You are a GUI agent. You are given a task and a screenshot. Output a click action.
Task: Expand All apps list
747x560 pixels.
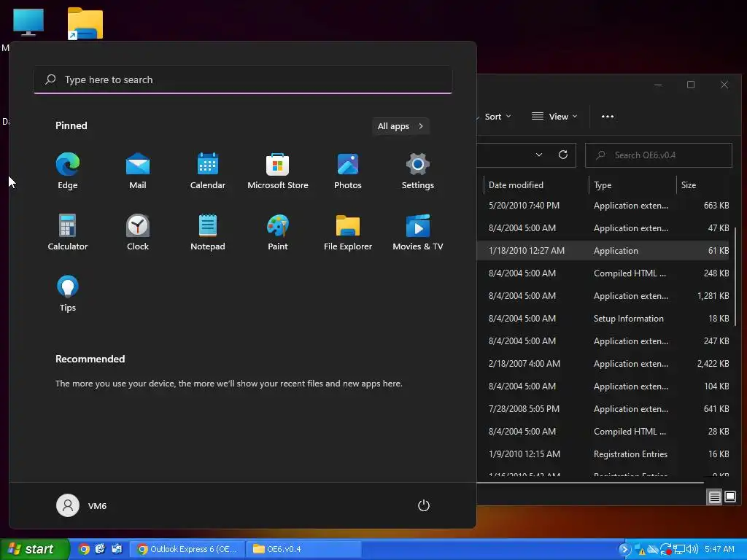[x=400, y=126]
